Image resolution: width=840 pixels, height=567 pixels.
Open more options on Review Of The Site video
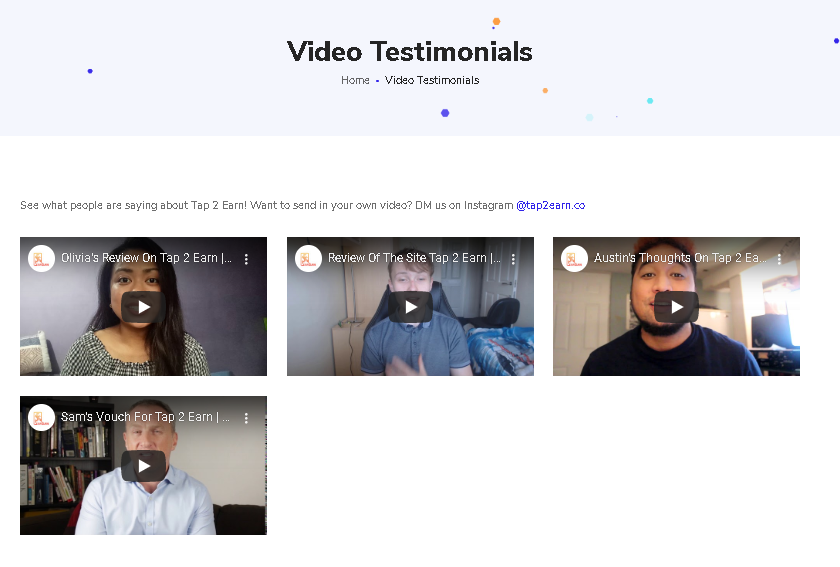pos(513,259)
